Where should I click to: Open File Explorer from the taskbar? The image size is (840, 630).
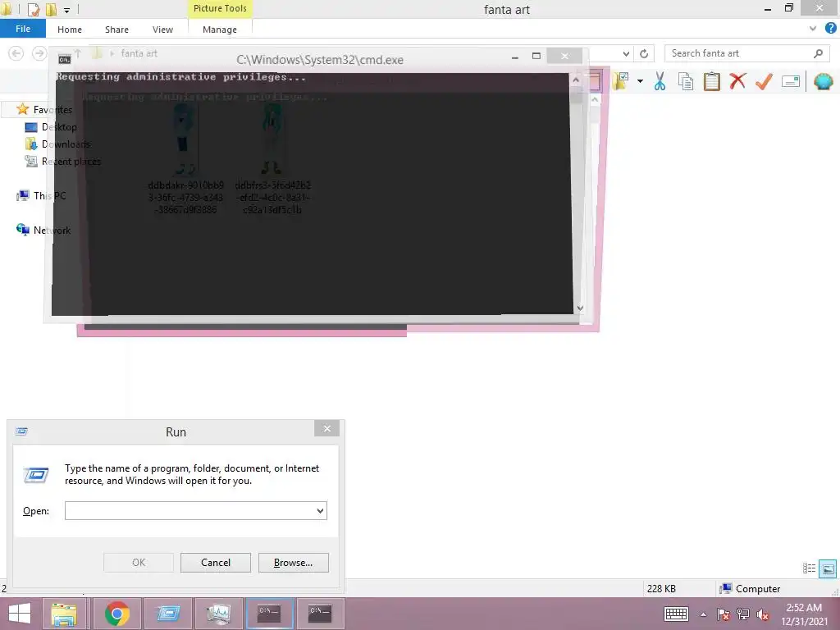[x=64, y=614]
